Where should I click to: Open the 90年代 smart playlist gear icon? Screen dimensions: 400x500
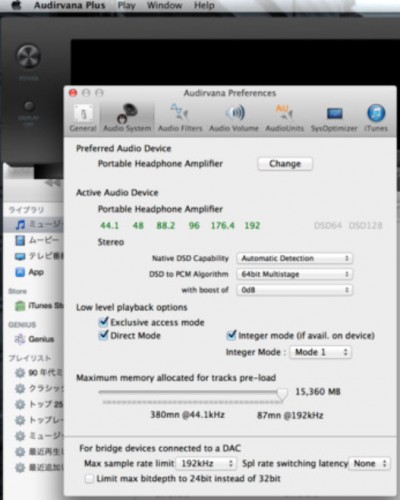click(20, 372)
